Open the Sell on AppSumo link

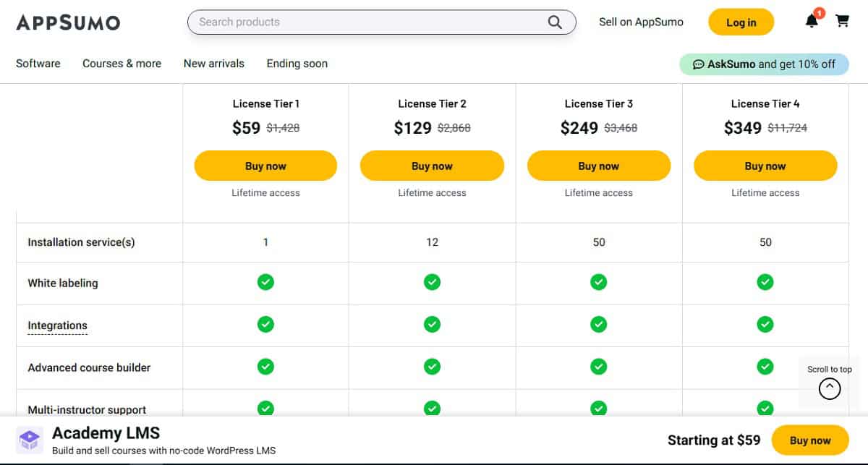(641, 22)
